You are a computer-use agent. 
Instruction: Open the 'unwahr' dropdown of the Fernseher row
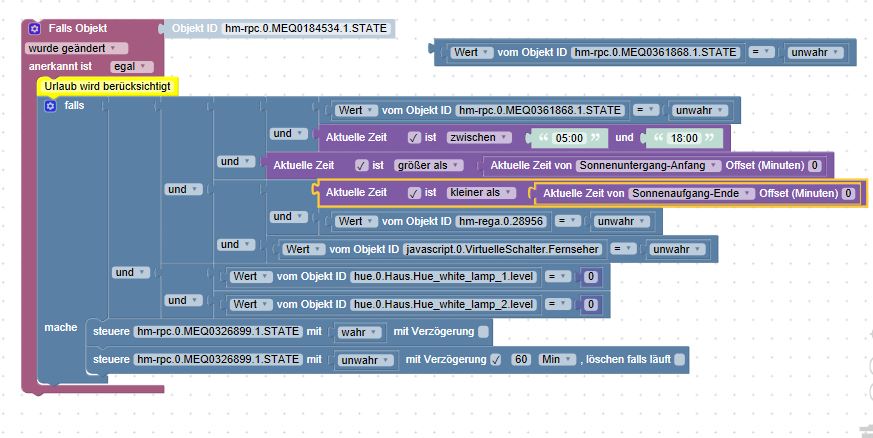pos(677,249)
